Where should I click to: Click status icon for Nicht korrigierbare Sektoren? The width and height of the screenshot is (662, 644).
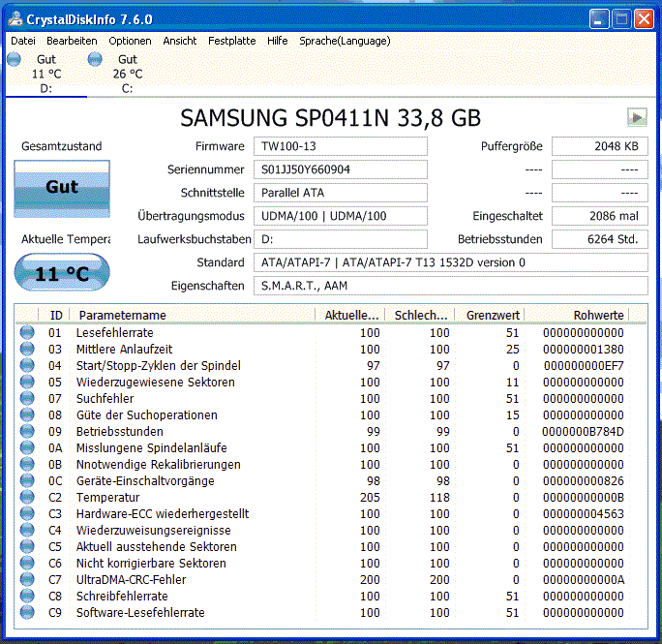[27, 564]
